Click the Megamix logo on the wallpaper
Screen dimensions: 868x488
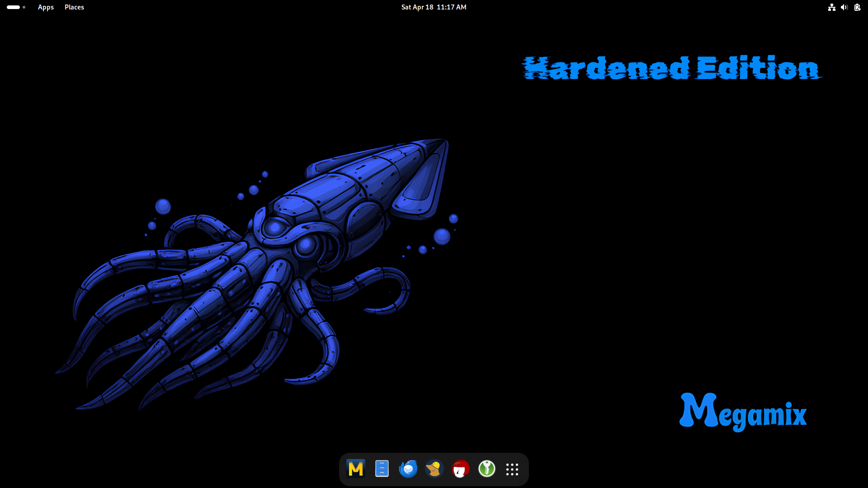pos(743,411)
